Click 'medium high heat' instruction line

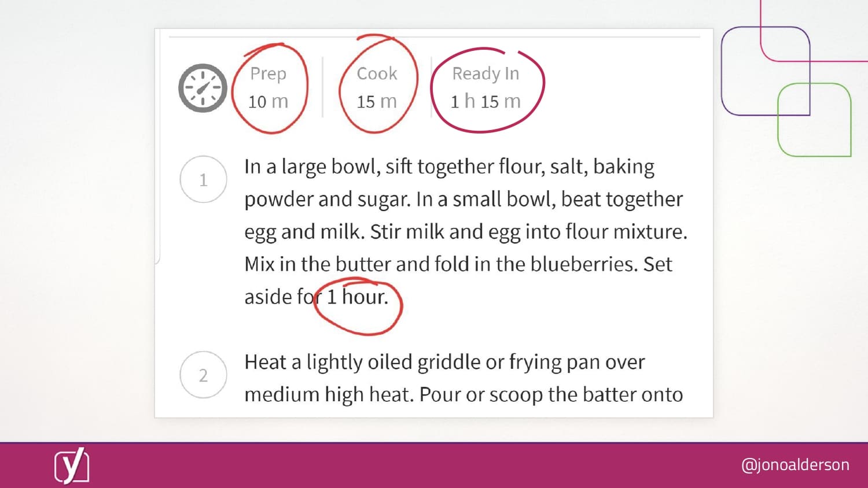click(x=464, y=395)
